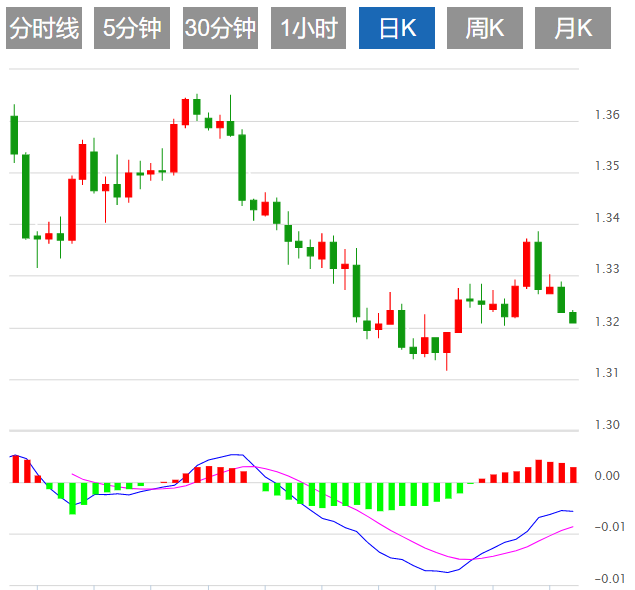Select the 5分钟 interval tab
635x590 pixels.
[x=132, y=28]
